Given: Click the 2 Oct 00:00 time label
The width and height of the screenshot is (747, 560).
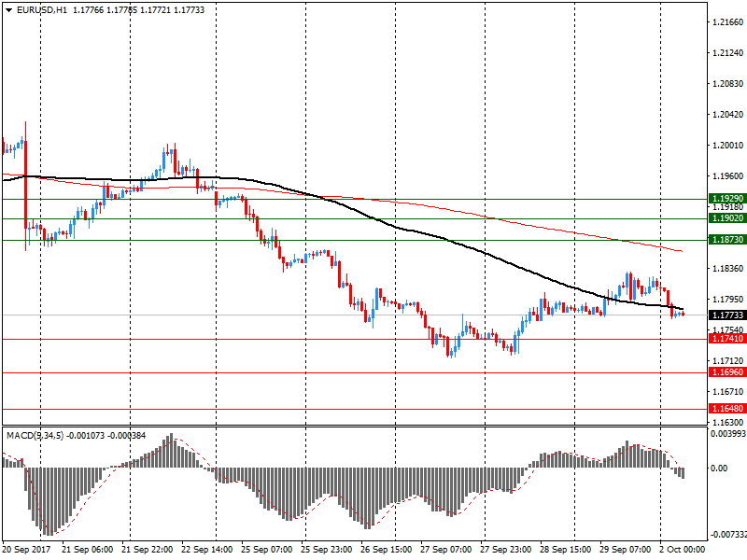Looking at the screenshot, I should point(683,550).
